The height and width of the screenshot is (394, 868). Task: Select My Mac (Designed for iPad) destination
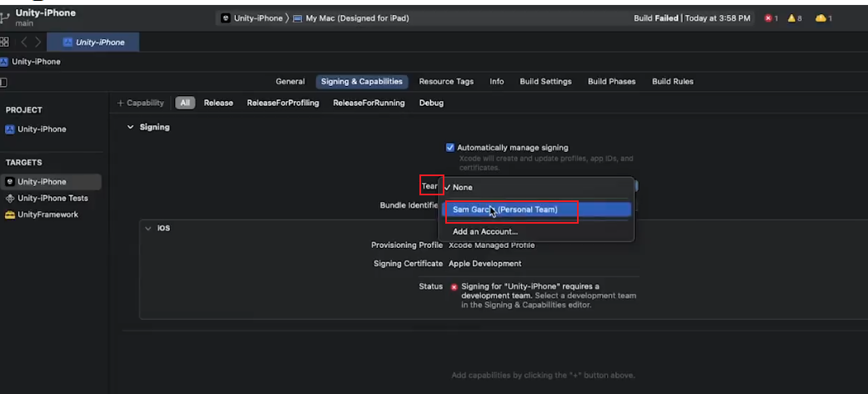(352, 18)
